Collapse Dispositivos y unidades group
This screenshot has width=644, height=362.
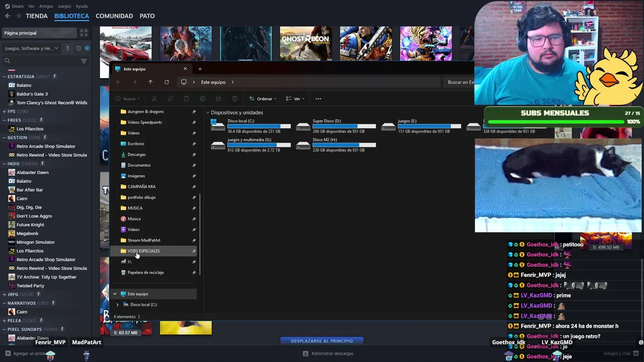208,113
